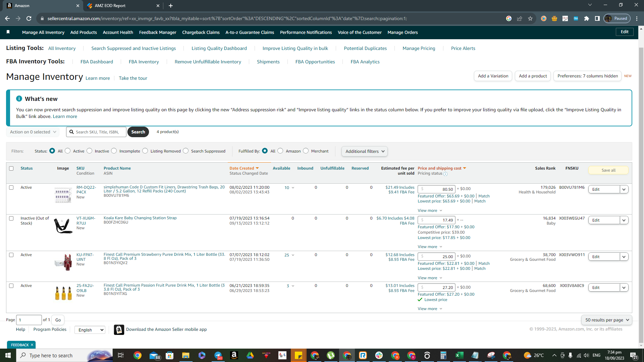Viewport: 644px width, 362px height.
Task: Click the pricing status info icon
Action: (445, 174)
